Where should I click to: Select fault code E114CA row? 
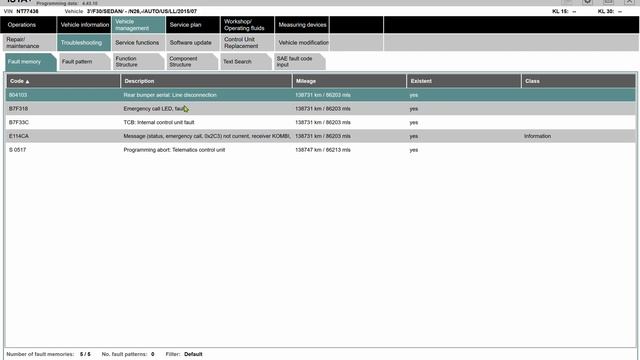[320, 136]
